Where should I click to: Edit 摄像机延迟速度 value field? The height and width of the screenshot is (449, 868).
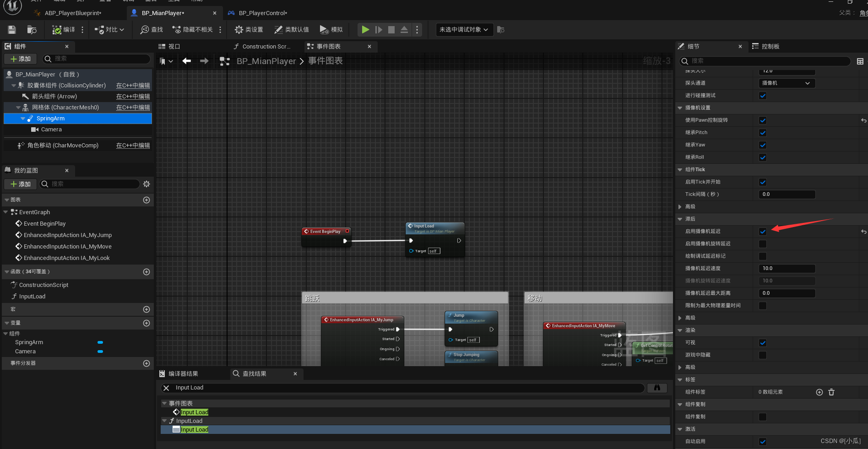pyautogui.click(x=787, y=269)
